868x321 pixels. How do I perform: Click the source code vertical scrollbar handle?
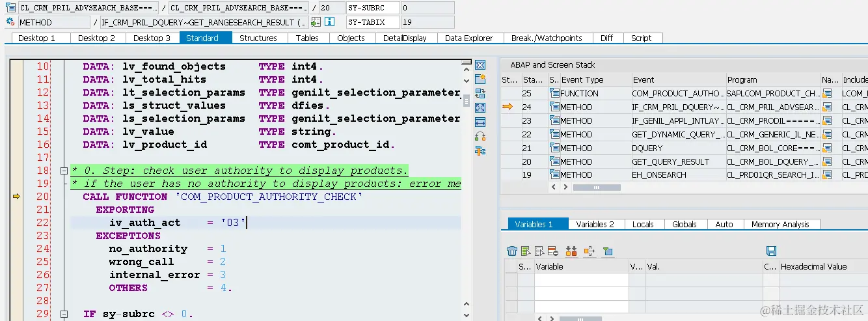[x=466, y=100]
